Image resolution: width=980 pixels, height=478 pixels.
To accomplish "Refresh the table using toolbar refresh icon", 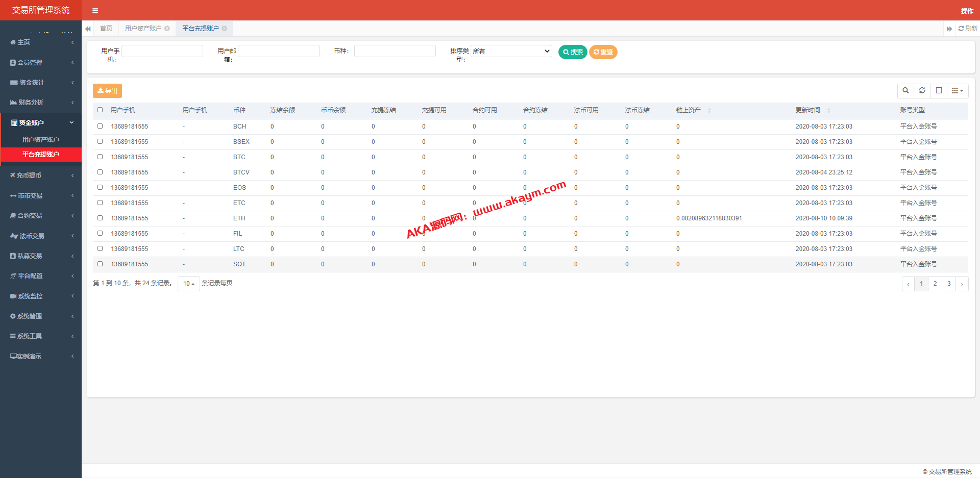I will click(922, 91).
